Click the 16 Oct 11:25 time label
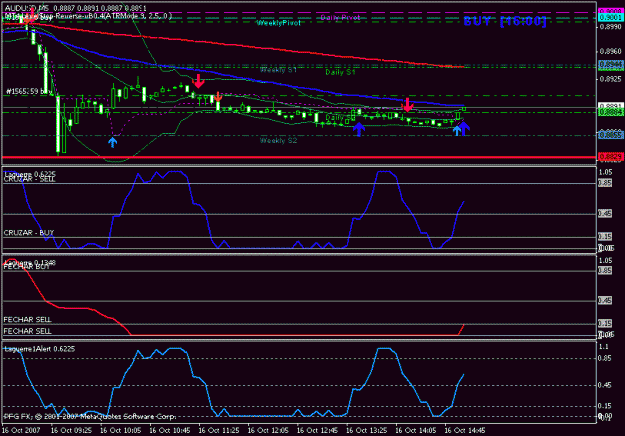Viewport: 625px width, 436px height. (x=219, y=430)
